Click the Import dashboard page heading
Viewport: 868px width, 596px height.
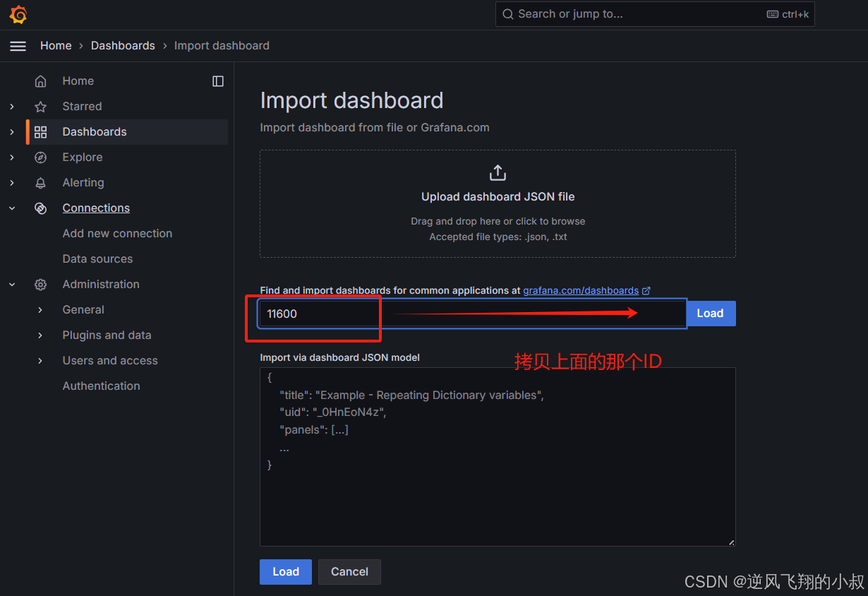(x=351, y=100)
